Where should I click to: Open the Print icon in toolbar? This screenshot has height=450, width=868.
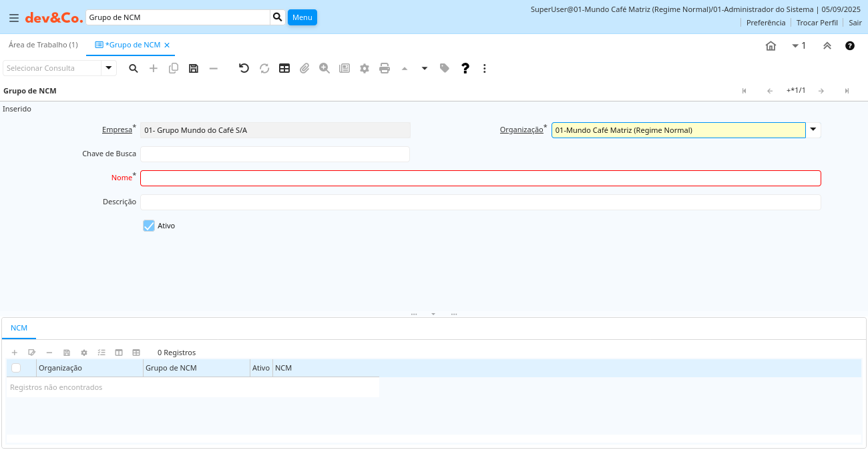pyautogui.click(x=385, y=68)
